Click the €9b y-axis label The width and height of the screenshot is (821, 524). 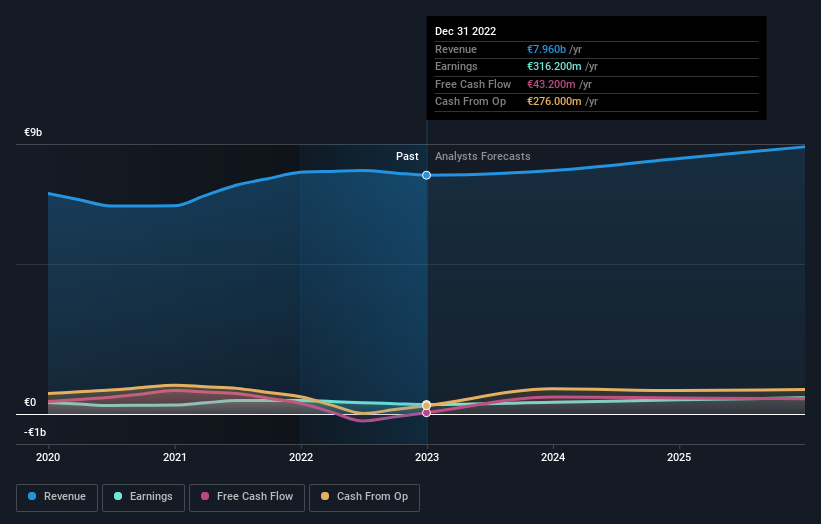point(33,132)
